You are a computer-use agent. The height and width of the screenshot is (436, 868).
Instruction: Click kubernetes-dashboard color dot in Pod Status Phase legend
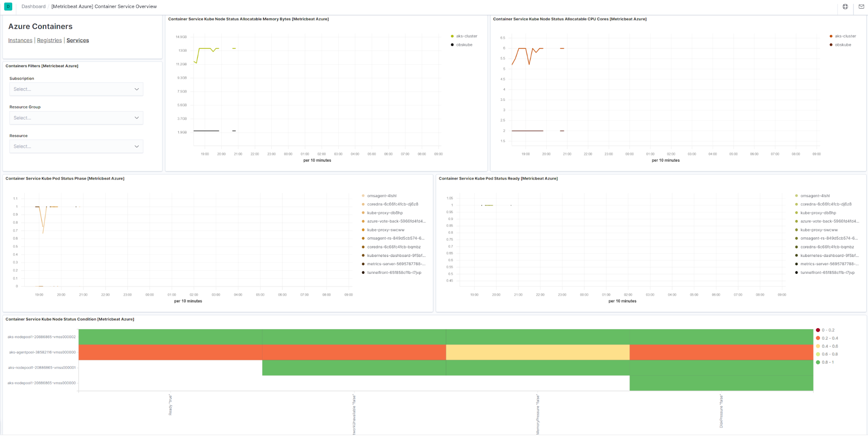pyautogui.click(x=363, y=256)
